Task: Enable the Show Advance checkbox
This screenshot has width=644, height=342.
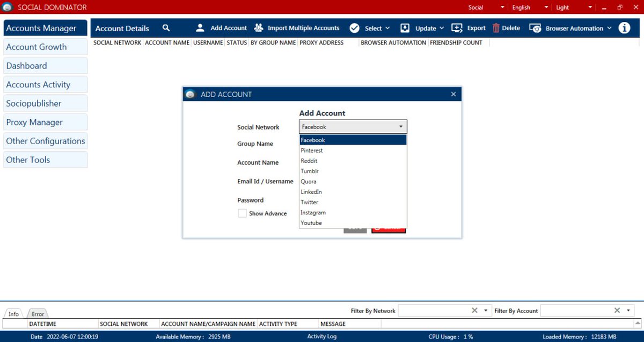Action: point(242,213)
